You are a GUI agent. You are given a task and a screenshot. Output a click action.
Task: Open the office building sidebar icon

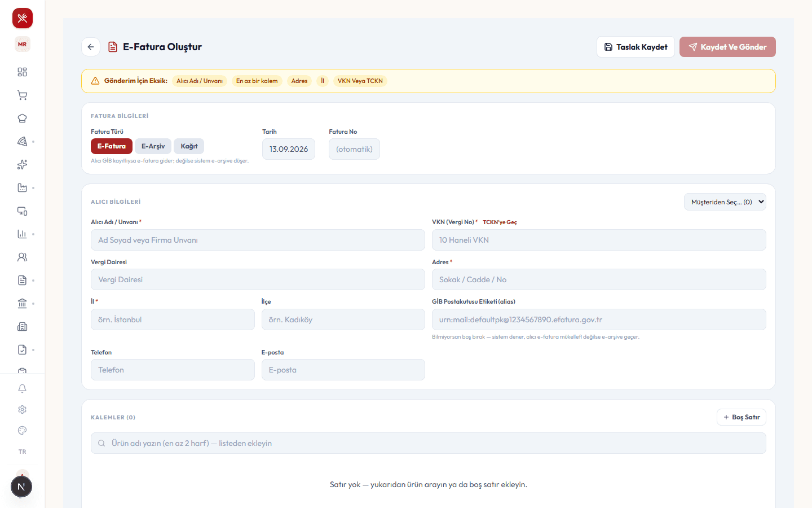23,327
